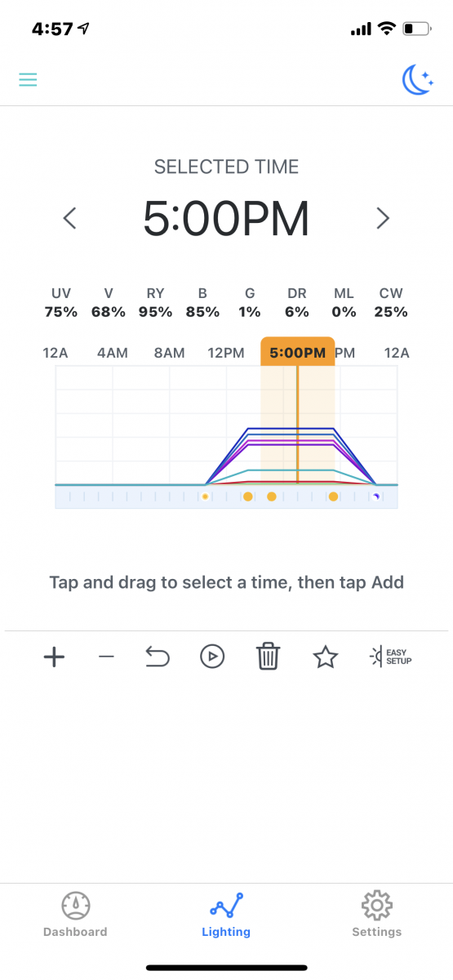
Task: Remove a point with minus icon
Action: (106, 657)
